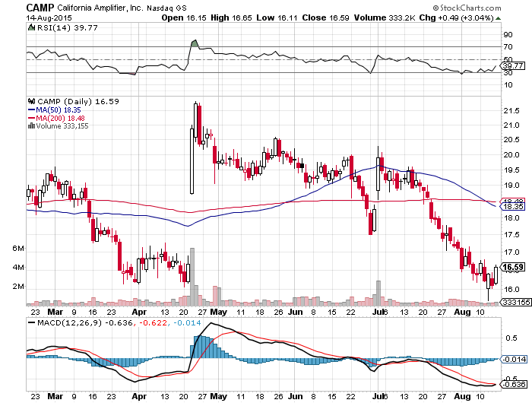
Task: Click the MACD(12,26,9) legend label
Action: pos(70,322)
